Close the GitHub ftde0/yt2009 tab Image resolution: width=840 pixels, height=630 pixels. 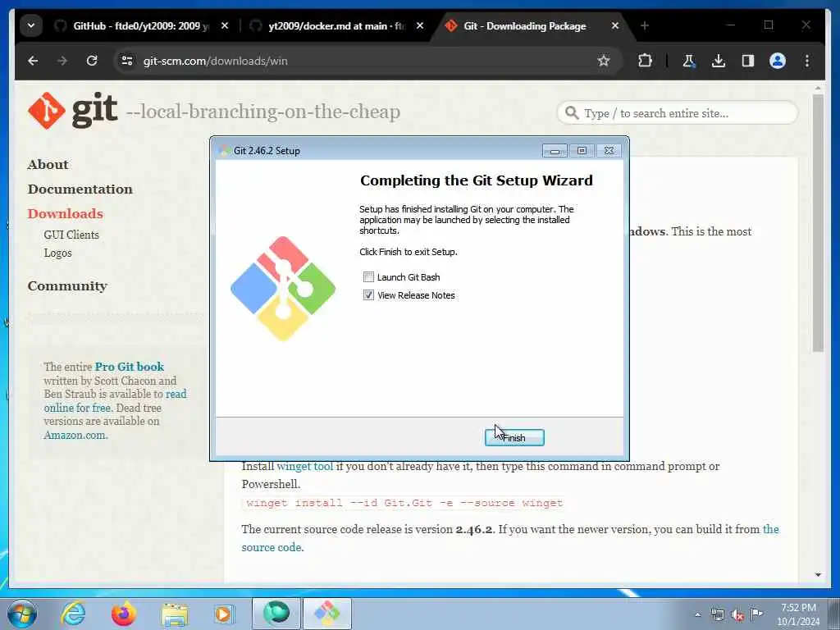pos(225,25)
